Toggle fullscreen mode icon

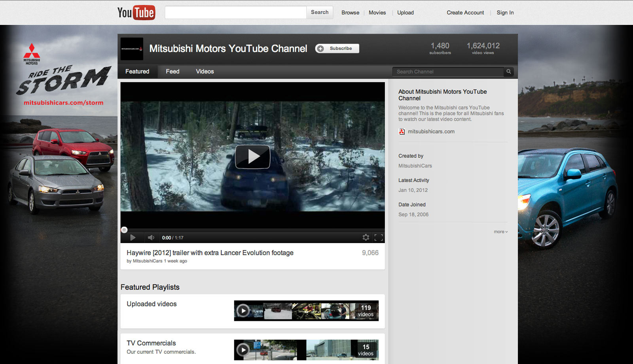tap(379, 238)
